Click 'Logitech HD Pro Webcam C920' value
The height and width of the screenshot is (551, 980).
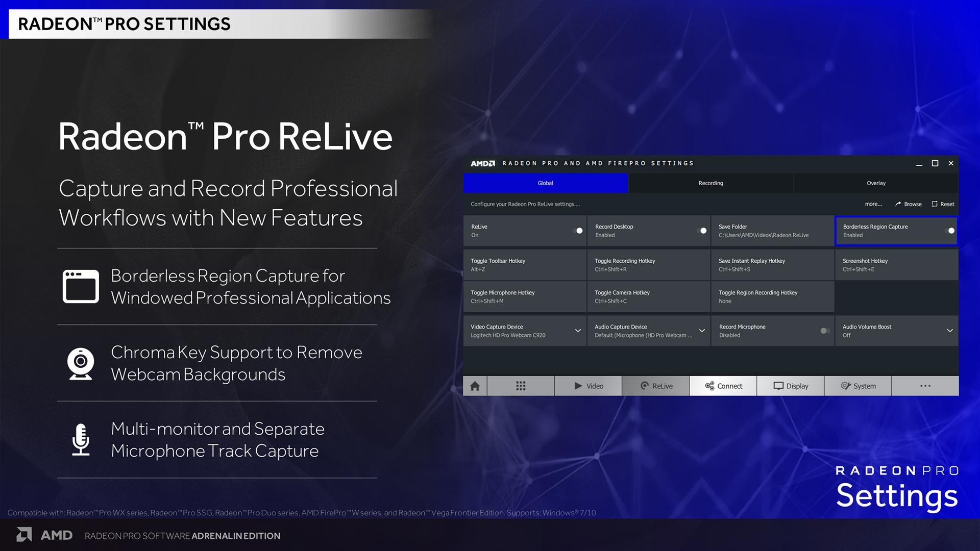pyautogui.click(x=508, y=335)
